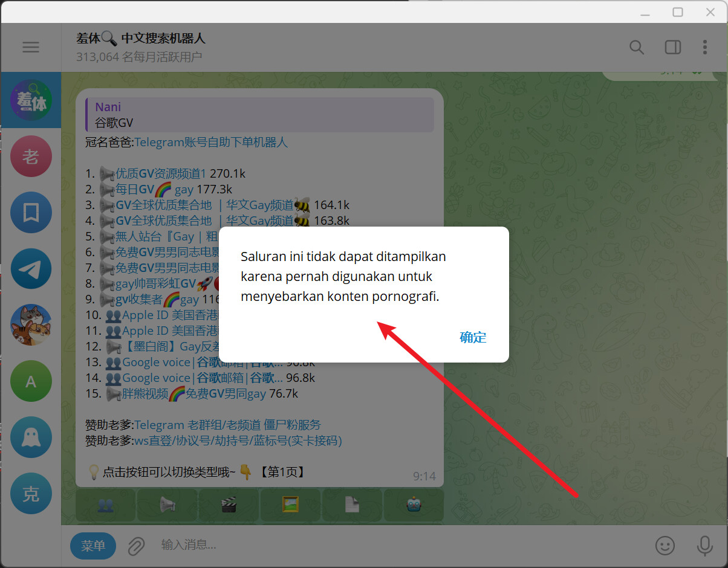Open the three-dot more options menu
The height and width of the screenshot is (568, 728).
(x=705, y=47)
